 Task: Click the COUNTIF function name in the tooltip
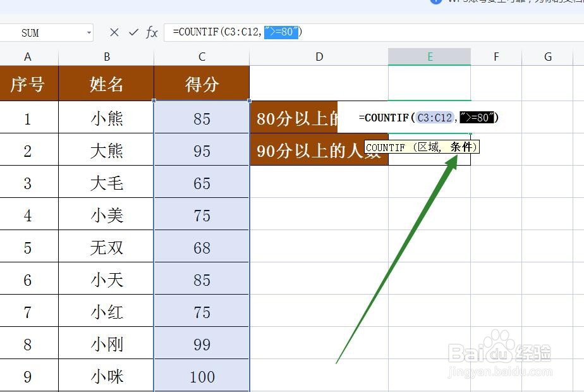386,147
